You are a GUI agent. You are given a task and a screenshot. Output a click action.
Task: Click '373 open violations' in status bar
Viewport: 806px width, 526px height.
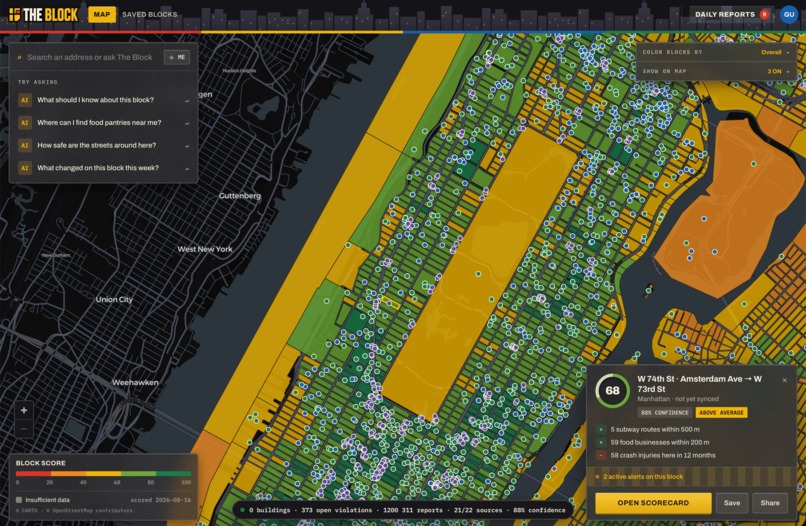click(336, 510)
